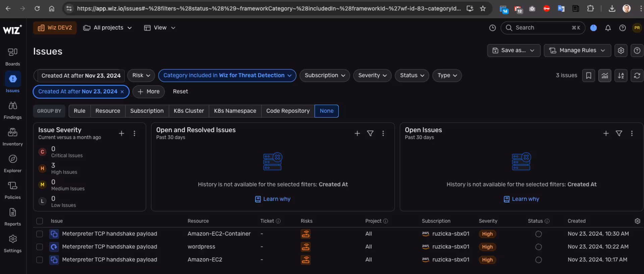Select all issues with header checkbox
Screen dimensions: 644x274
click(x=40, y=221)
